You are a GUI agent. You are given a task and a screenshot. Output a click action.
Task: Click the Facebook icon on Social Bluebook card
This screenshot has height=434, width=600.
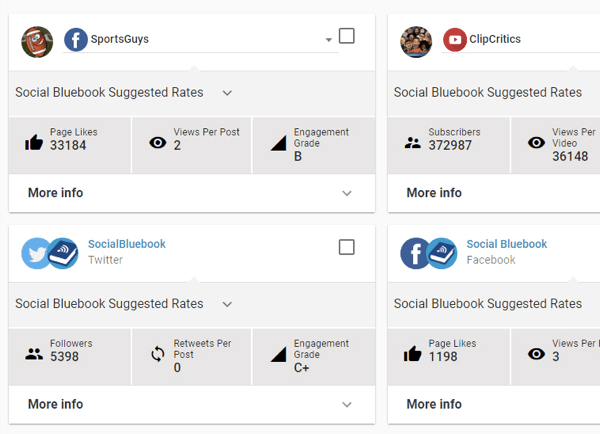coord(415,253)
